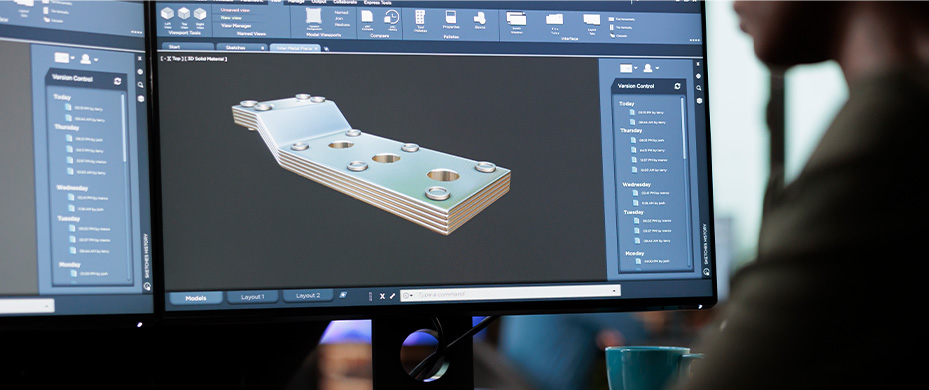Select the Models button
The width and height of the screenshot is (929, 390).
(x=196, y=298)
